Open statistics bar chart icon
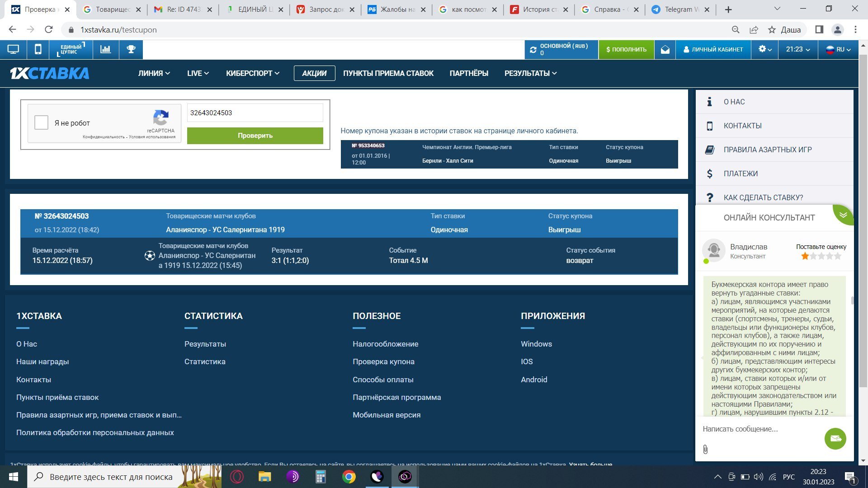 click(x=106, y=50)
